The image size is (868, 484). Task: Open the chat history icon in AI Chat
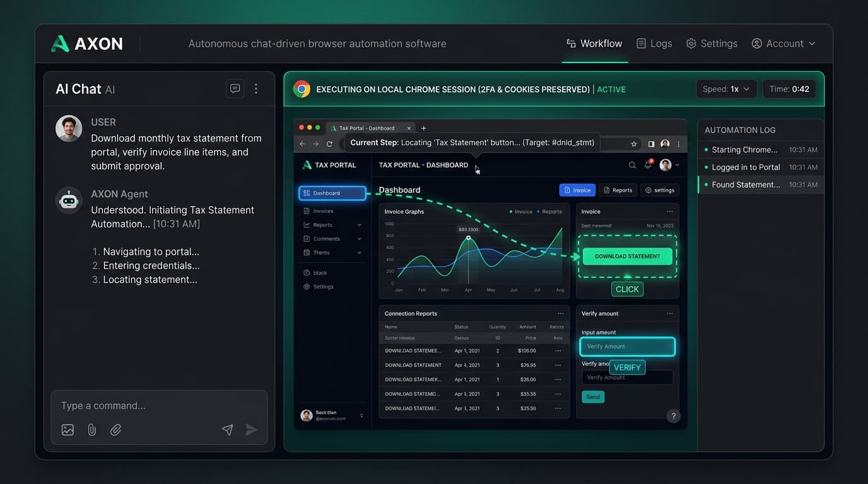[x=235, y=89]
